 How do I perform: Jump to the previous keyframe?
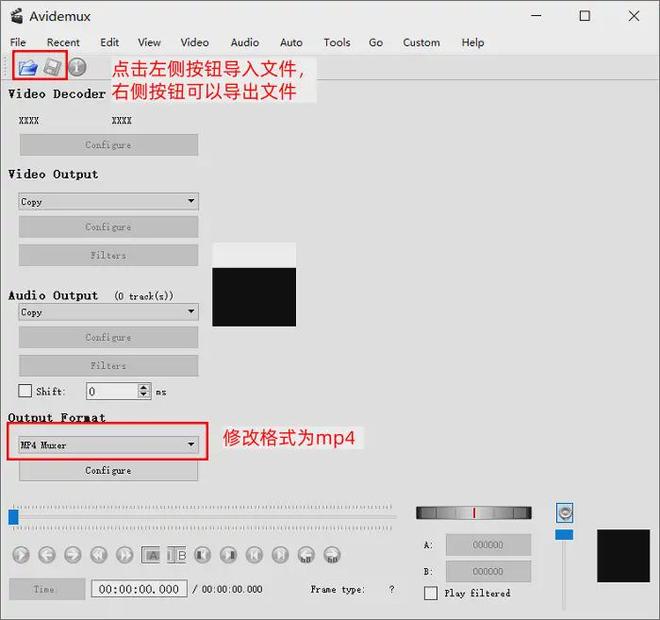(99, 555)
